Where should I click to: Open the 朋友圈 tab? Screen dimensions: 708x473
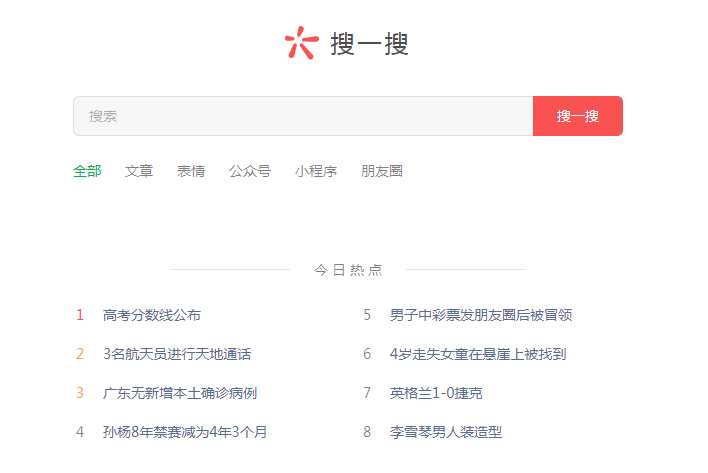[382, 171]
